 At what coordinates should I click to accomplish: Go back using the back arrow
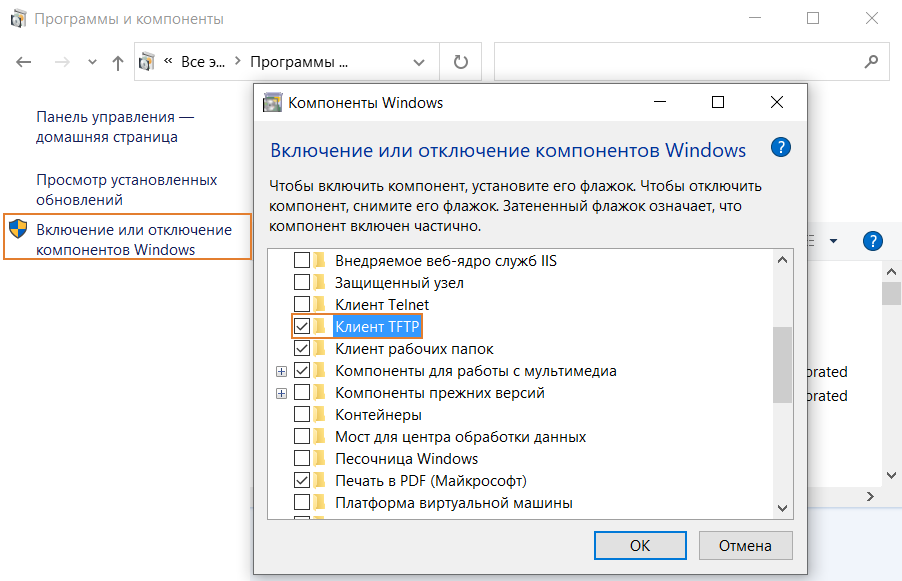[x=25, y=62]
